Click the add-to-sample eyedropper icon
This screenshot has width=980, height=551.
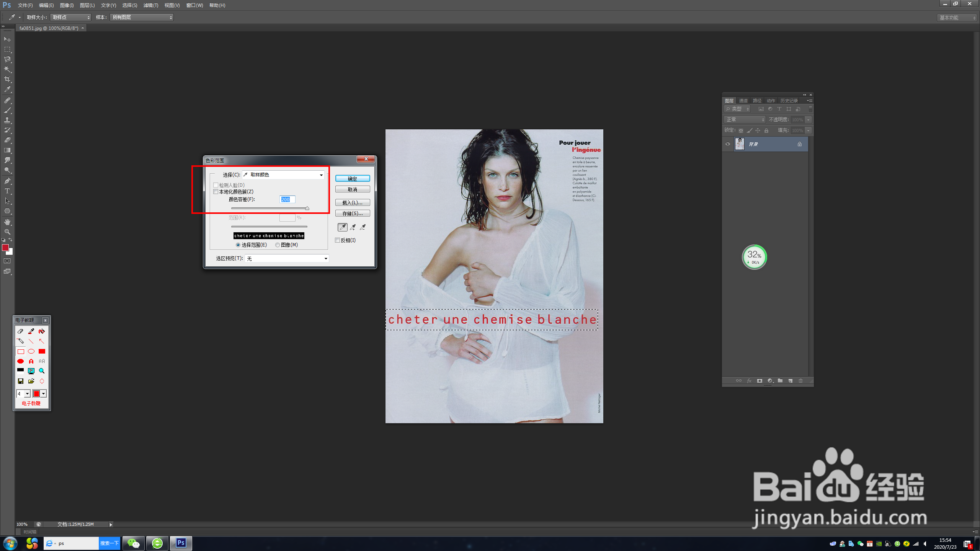coord(353,227)
